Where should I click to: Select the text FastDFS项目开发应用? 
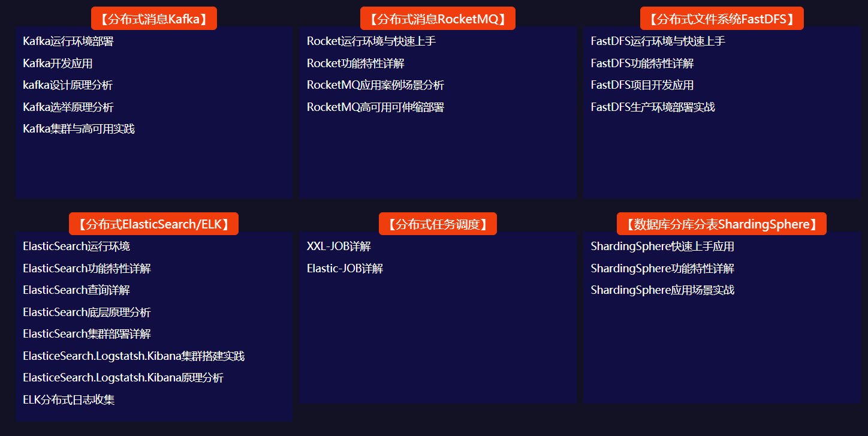tap(642, 85)
